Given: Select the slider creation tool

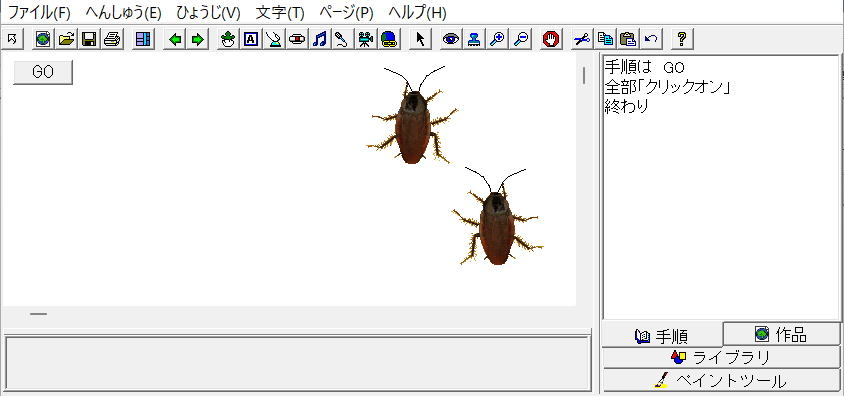Looking at the screenshot, I should [x=274, y=39].
